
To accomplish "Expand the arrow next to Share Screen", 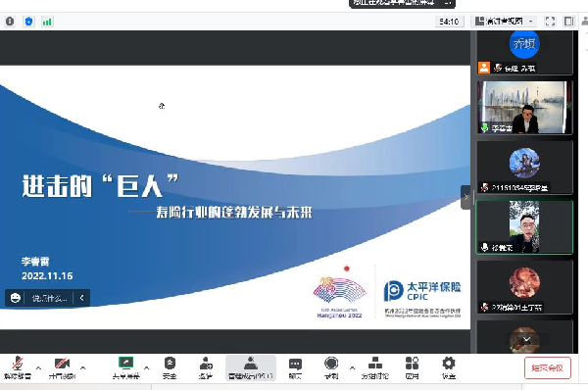I will 147,367.
